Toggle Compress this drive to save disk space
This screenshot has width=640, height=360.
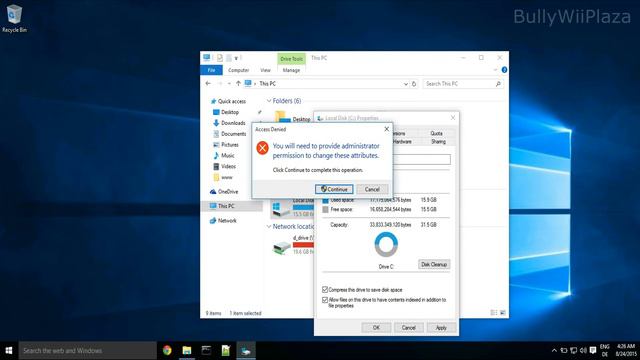[x=325, y=289]
